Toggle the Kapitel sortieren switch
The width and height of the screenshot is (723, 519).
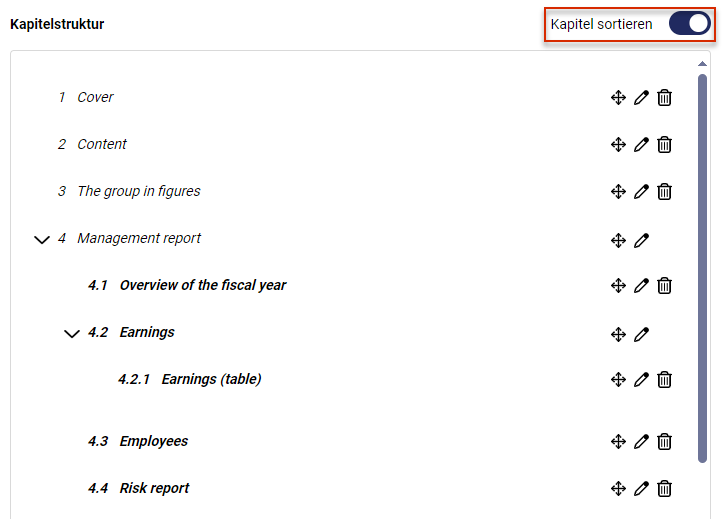[689, 24]
